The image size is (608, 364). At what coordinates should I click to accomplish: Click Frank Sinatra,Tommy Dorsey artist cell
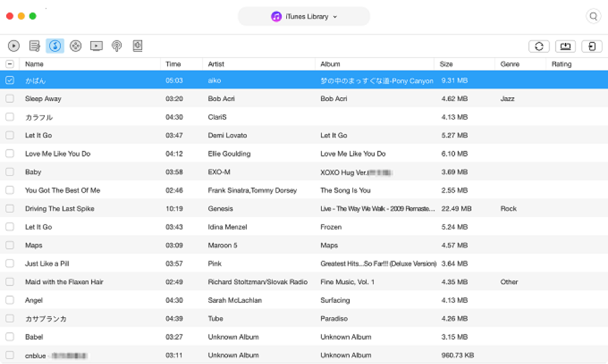[x=253, y=190]
